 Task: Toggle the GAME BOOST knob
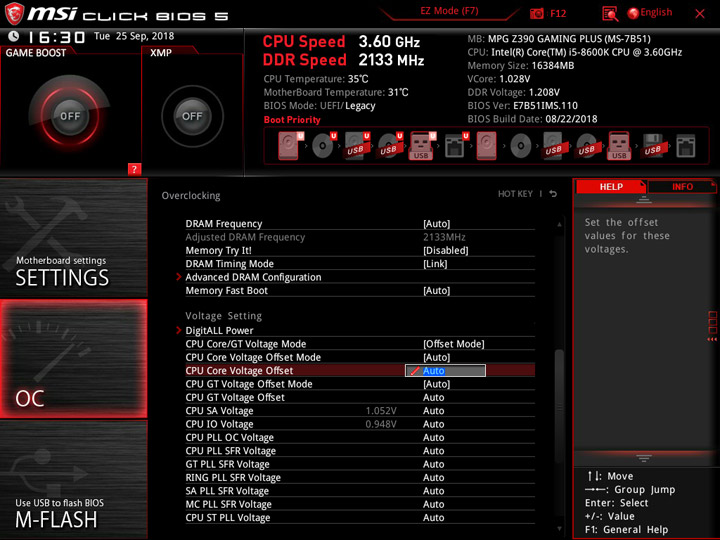70,116
